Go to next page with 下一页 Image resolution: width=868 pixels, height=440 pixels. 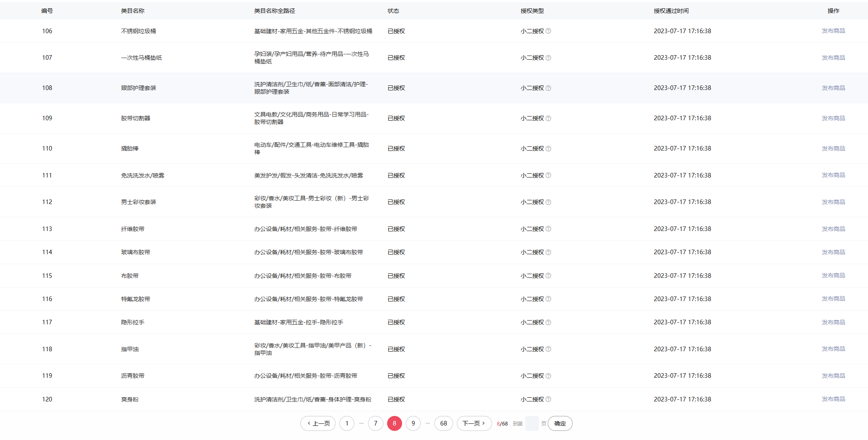click(x=474, y=423)
